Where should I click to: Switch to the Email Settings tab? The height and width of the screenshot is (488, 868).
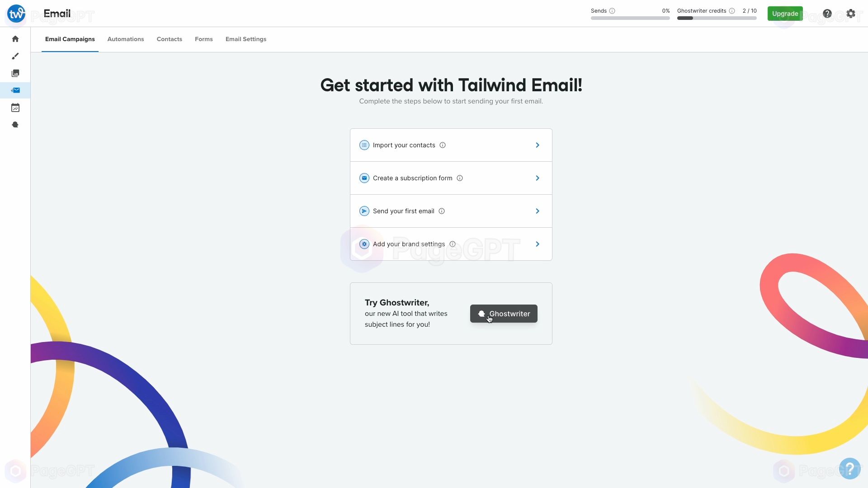click(x=245, y=39)
